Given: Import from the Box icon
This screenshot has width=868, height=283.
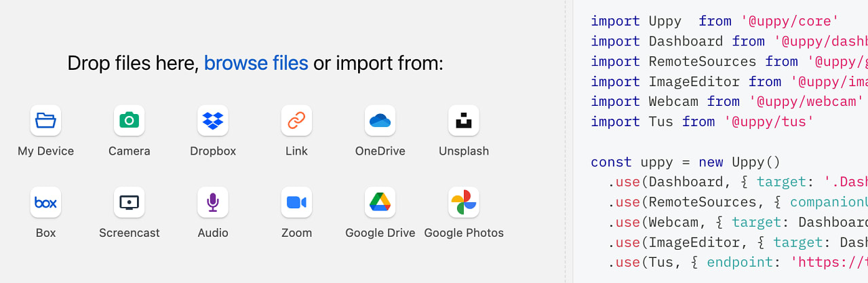Looking at the screenshot, I should click(x=45, y=202).
